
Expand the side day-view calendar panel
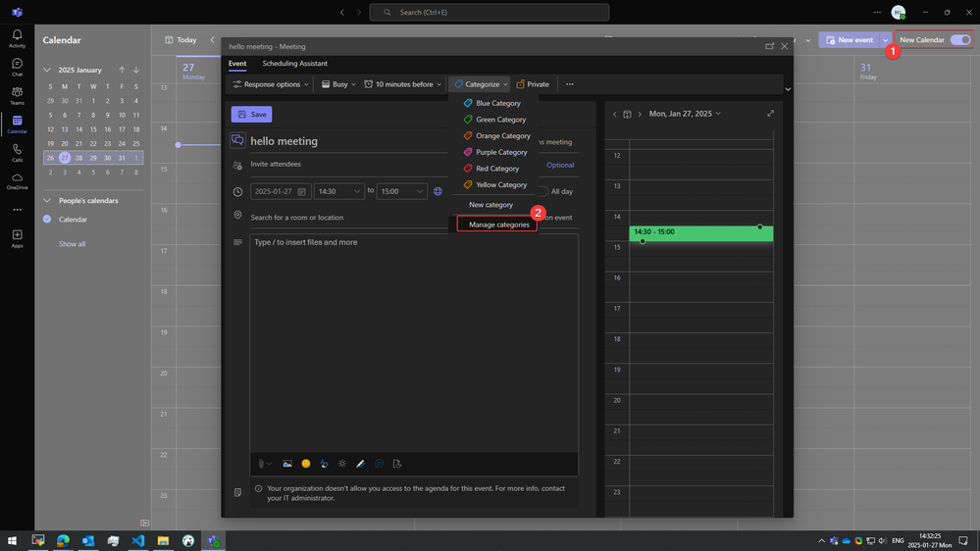coord(771,114)
